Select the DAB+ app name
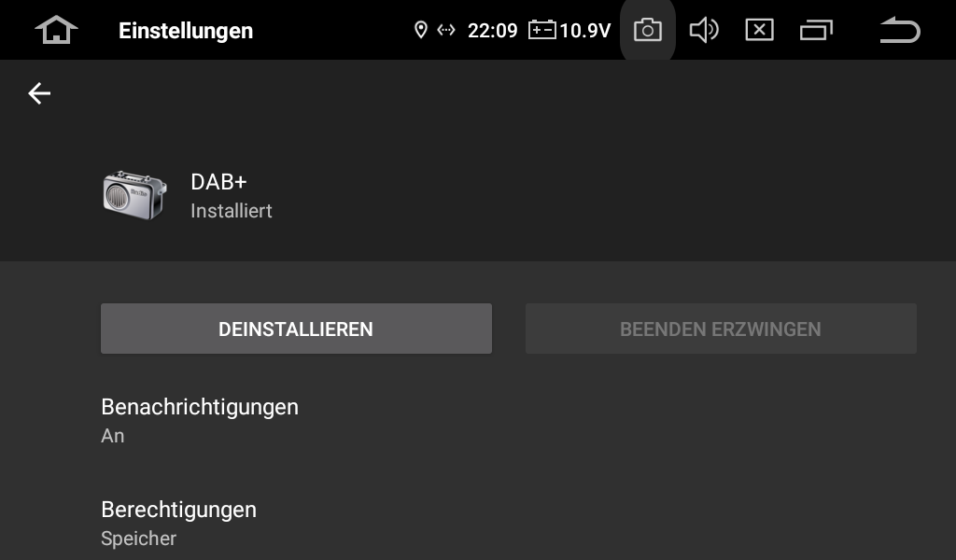 [218, 182]
